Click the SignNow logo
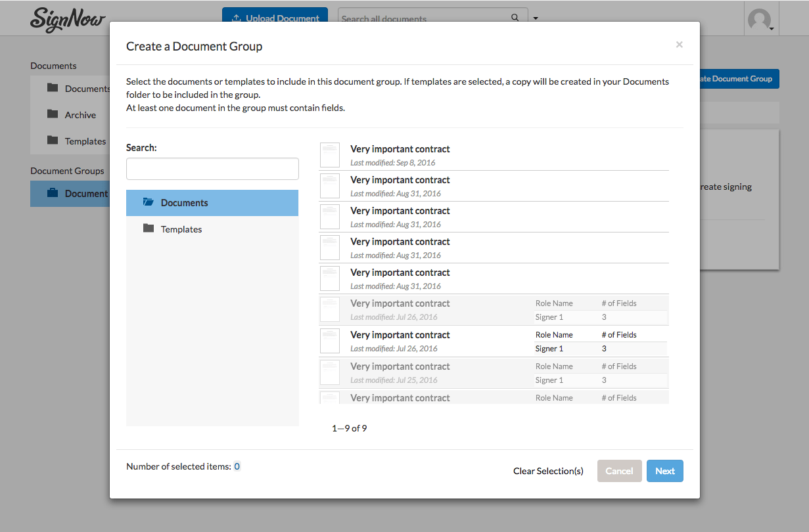Viewport: 809px width, 532px height. point(67,20)
